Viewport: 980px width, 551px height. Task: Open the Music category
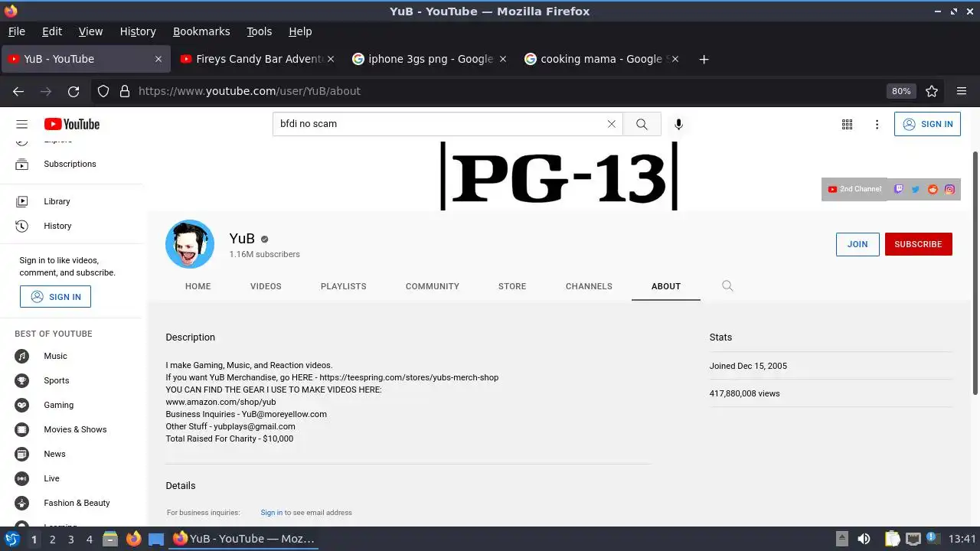[71, 356]
